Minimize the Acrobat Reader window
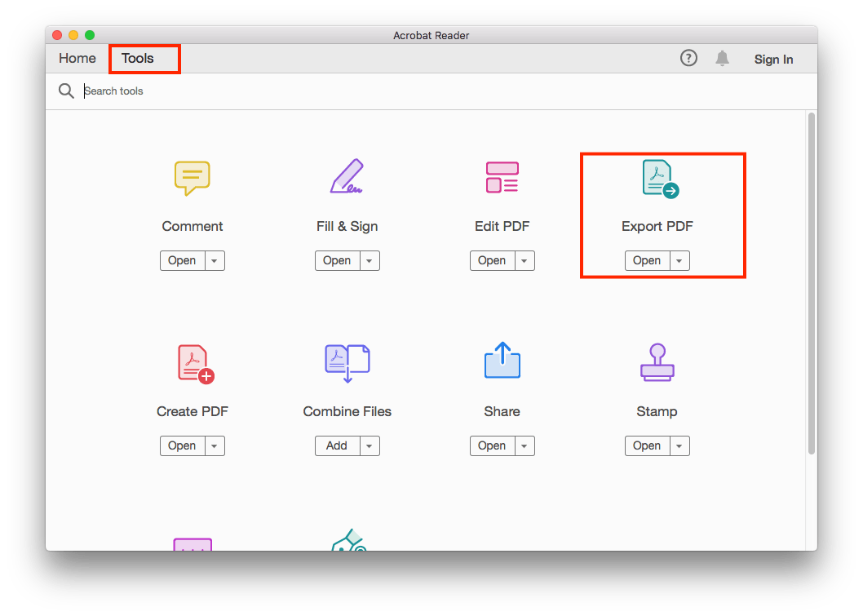 [73, 35]
